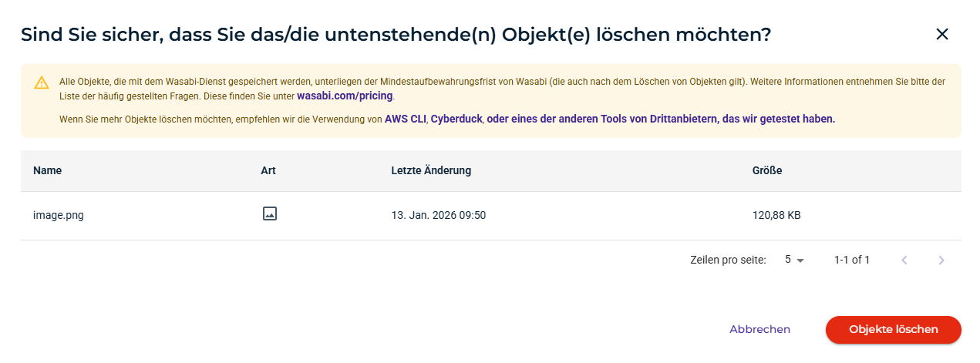Confirm with the Objekte löschen button
The width and height of the screenshot is (980, 363).
893,330
